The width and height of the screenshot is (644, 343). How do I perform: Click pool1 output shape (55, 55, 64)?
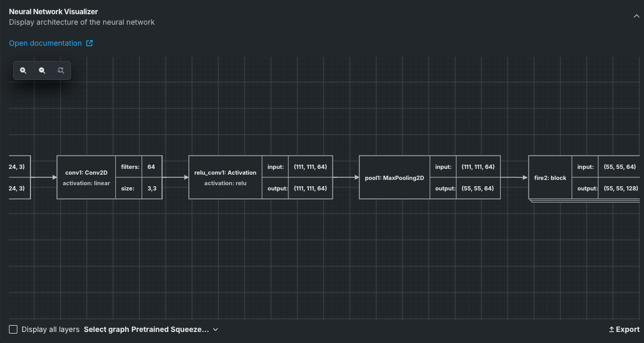(x=477, y=188)
